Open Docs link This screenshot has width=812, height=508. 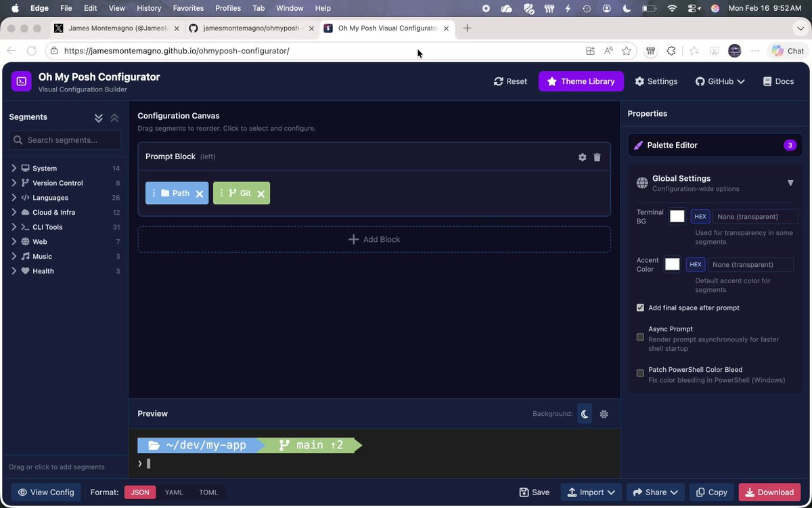[778, 81]
